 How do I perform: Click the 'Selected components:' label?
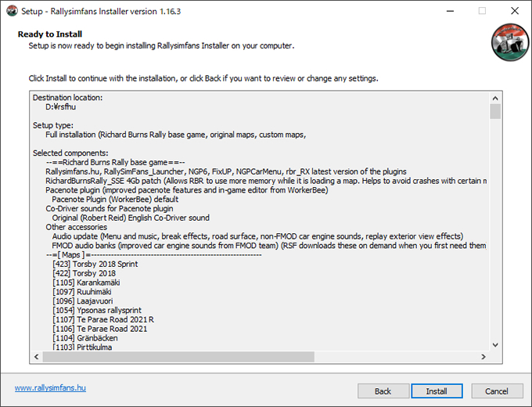click(x=70, y=153)
